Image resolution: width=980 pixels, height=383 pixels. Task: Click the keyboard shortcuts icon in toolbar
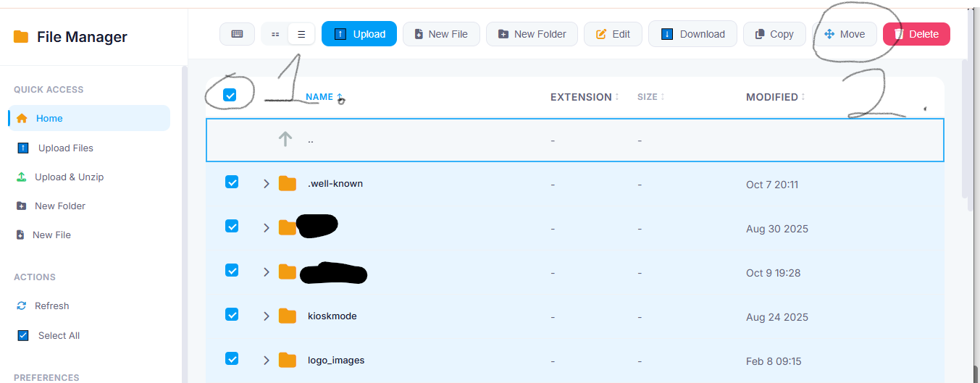pos(237,34)
